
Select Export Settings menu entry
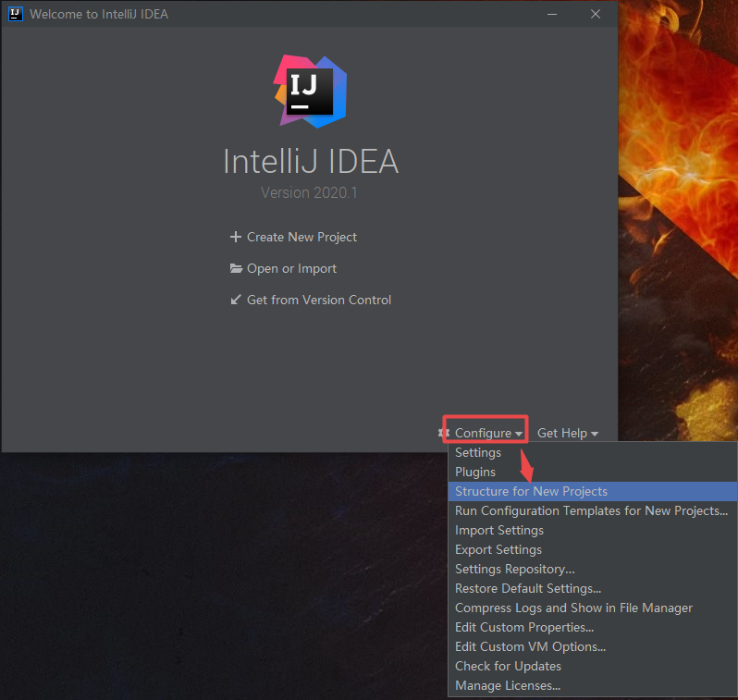pos(593,549)
